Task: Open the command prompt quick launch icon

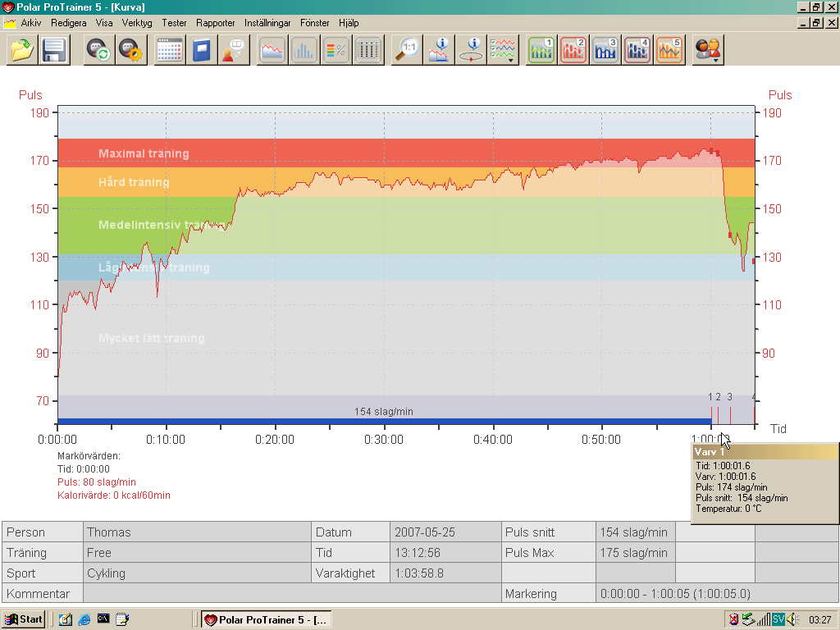Action: tap(103, 619)
